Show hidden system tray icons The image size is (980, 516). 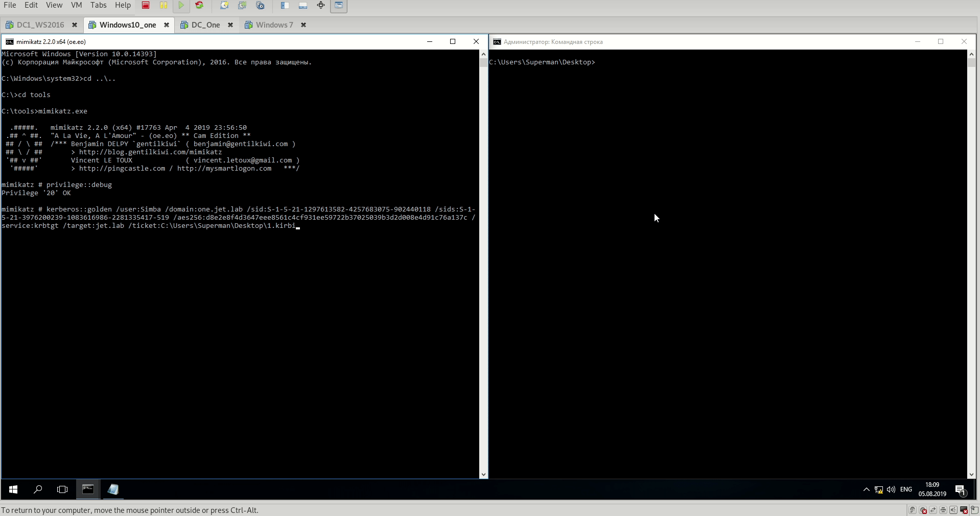(x=867, y=489)
